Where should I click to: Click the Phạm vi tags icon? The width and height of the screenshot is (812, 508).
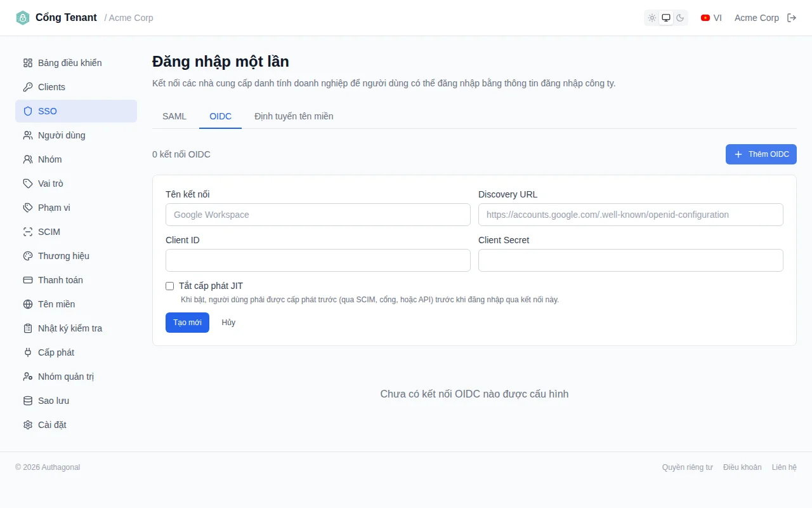[x=28, y=208]
